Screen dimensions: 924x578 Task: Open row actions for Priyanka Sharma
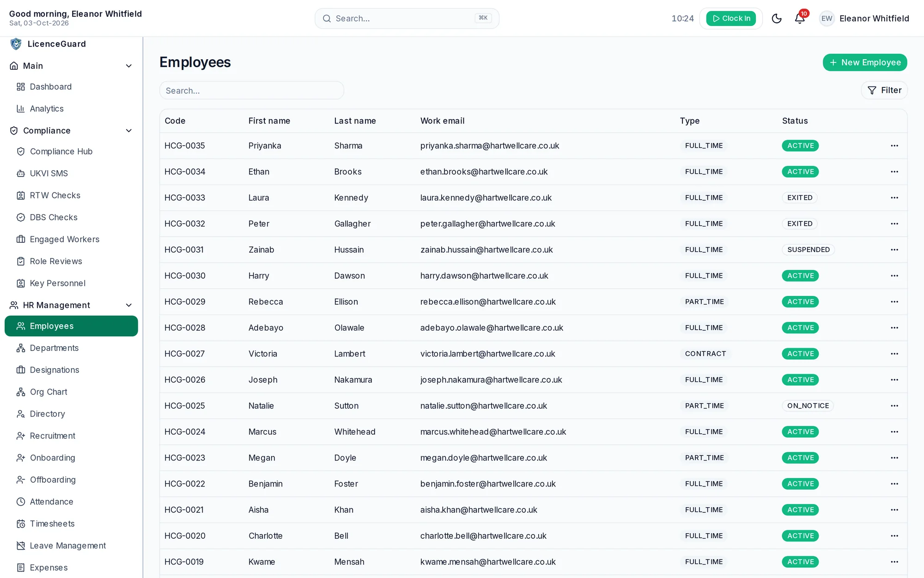click(894, 146)
